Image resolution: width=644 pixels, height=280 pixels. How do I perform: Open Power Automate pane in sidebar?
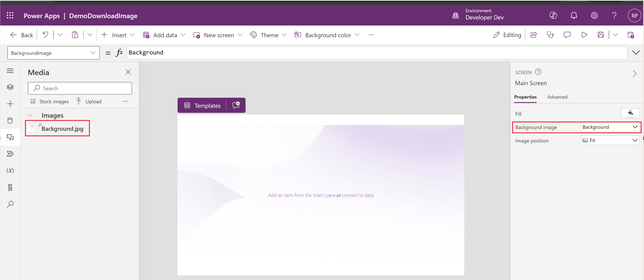10,154
